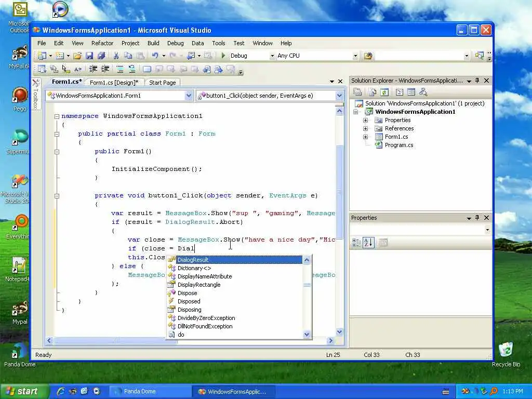Open the button1_Click member dropdown

coord(339,96)
